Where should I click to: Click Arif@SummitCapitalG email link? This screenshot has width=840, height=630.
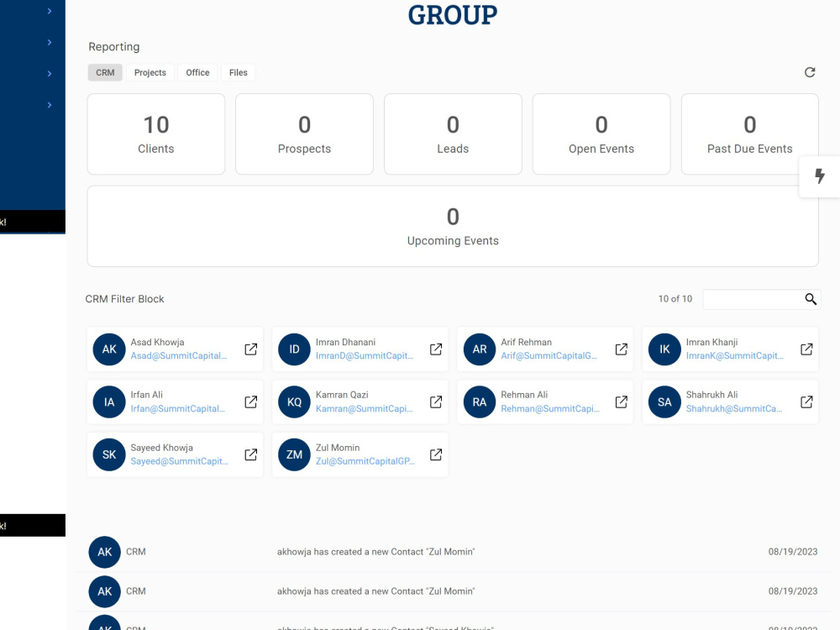(549, 355)
